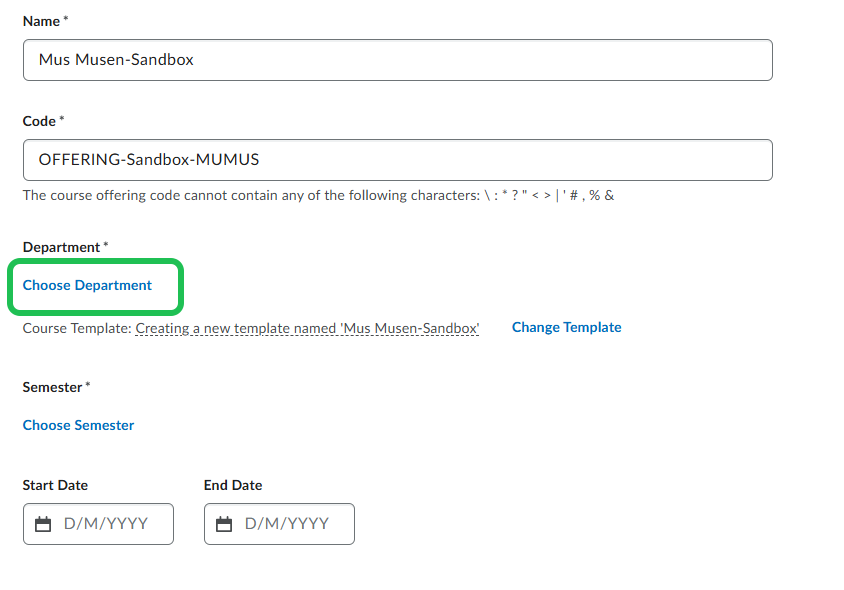The image size is (844, 590).
Task: Click the Semester heading label
Action: pyautogui.click(x=53, y=387)
